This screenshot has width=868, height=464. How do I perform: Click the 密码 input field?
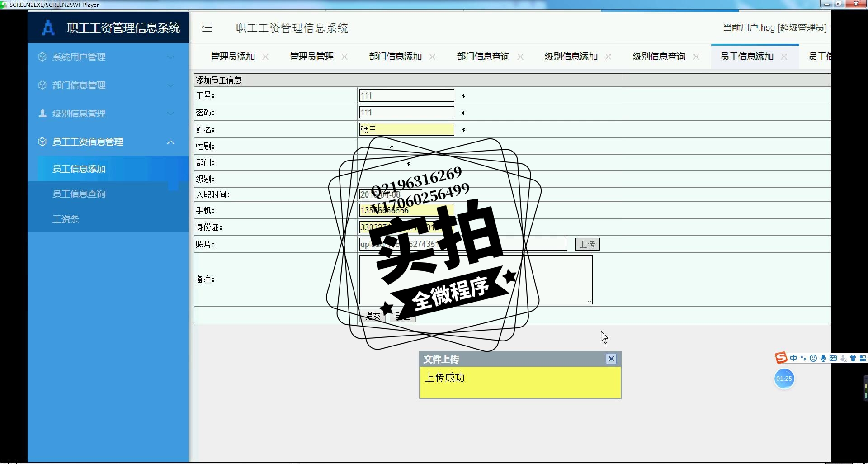406,112
